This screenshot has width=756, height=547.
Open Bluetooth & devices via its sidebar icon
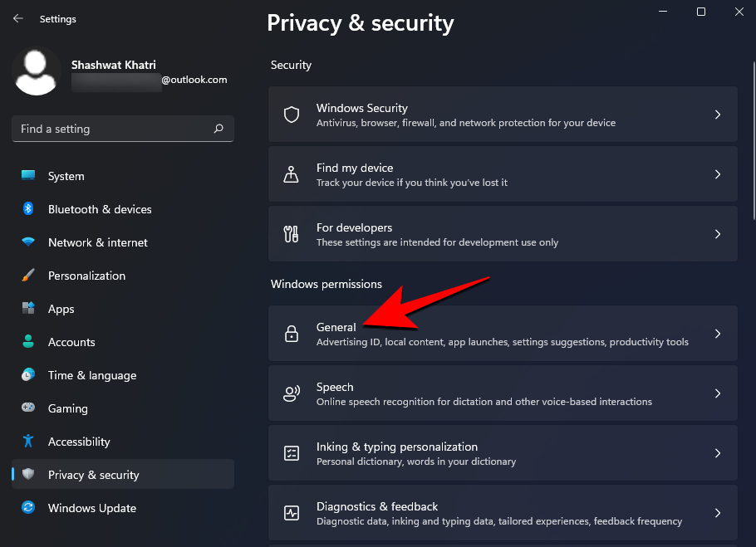click(28, 209)
